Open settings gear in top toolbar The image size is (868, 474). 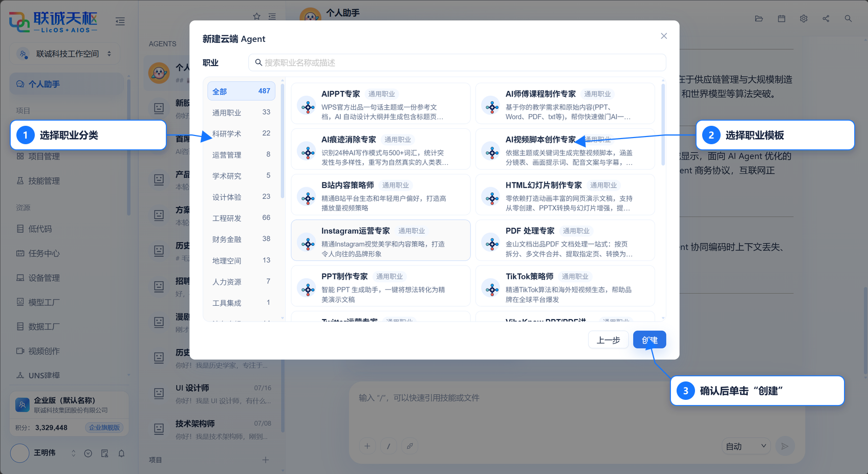tap(804, 19)
